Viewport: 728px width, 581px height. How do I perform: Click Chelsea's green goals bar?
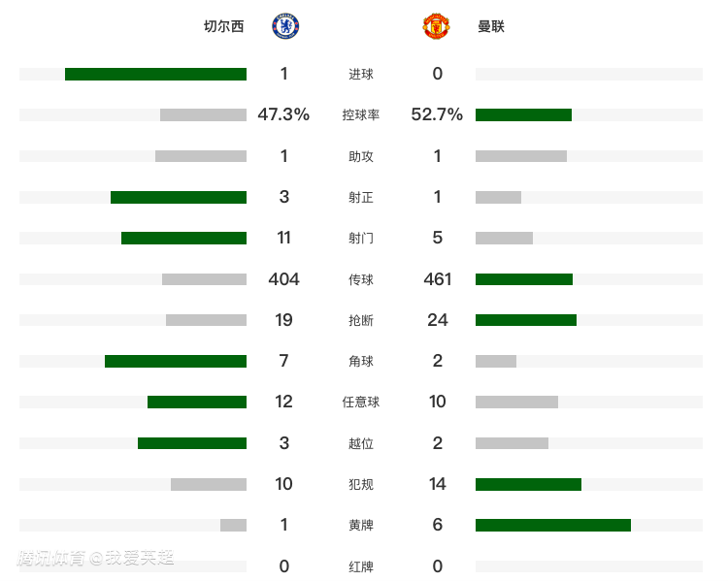tap(155, 74)
